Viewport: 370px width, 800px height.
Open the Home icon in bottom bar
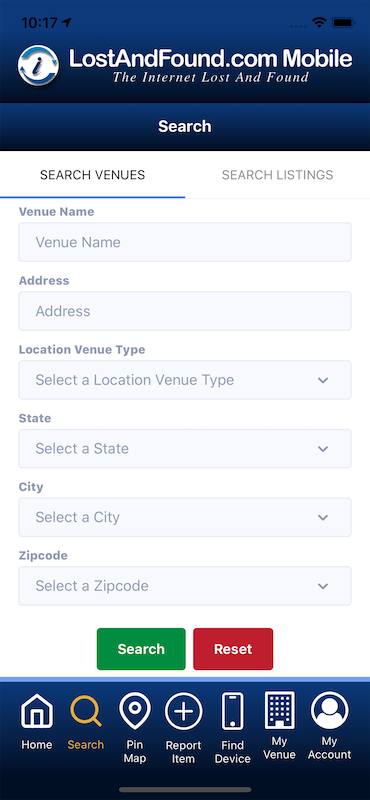tap(37, 710)
